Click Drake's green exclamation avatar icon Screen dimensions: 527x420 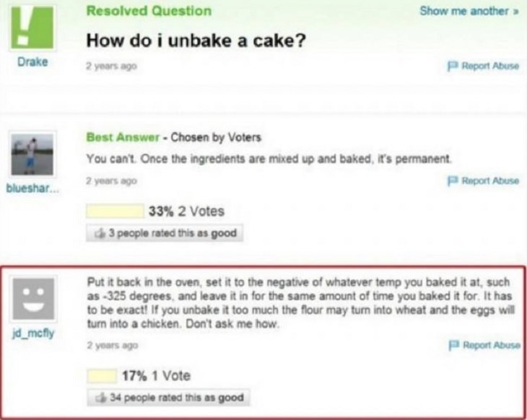tap(32, 27)
